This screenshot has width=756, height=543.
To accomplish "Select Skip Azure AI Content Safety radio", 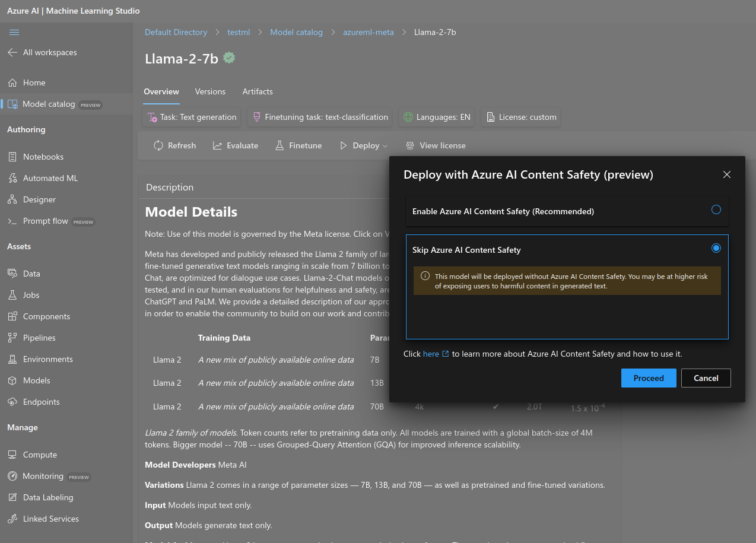I will pos(716,248).
